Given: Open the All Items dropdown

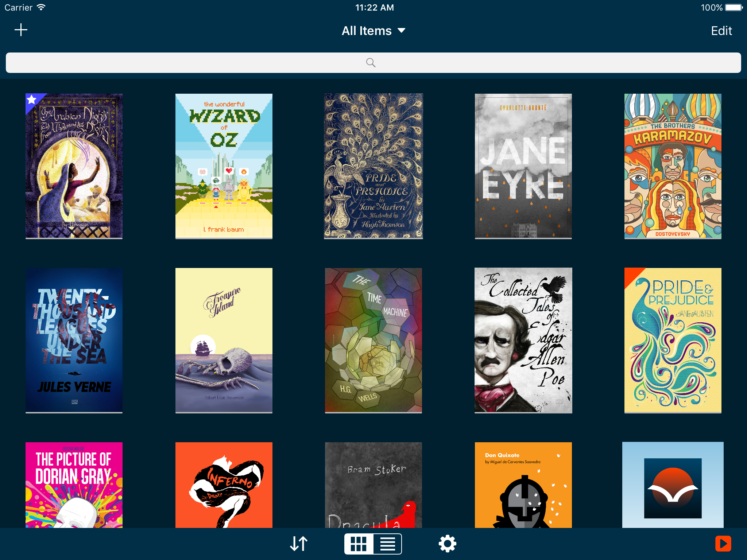Looking at the screenshot, I should (373, 31).
